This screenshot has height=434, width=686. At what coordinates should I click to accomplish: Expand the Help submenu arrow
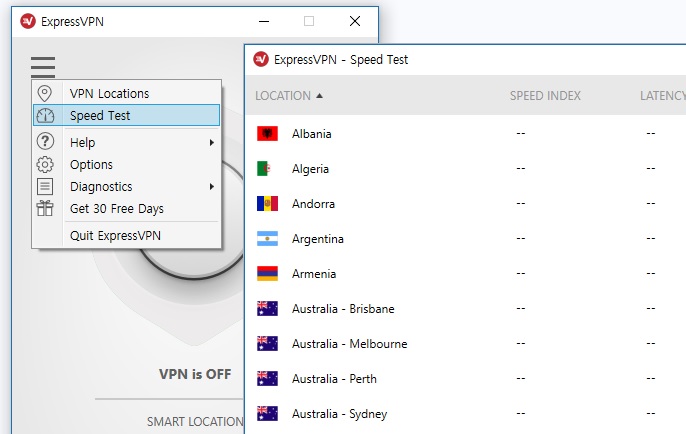[x=212, y=142]
